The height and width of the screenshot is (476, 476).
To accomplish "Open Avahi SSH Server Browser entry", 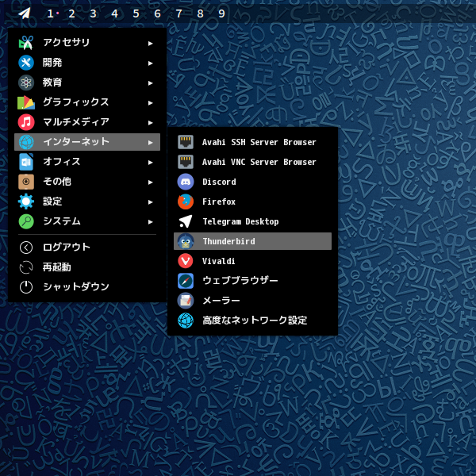I will click(x=259, y=142).
